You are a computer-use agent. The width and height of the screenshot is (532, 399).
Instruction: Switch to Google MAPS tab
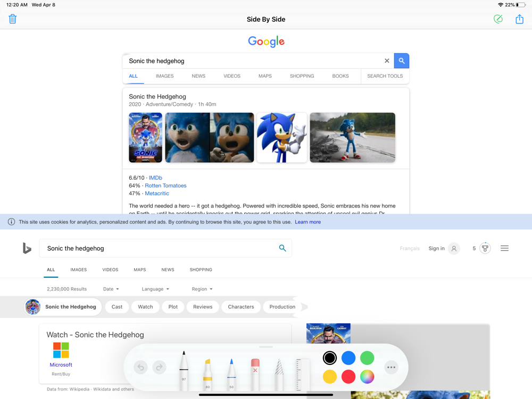pyautogui.click(x=265, y=76)
